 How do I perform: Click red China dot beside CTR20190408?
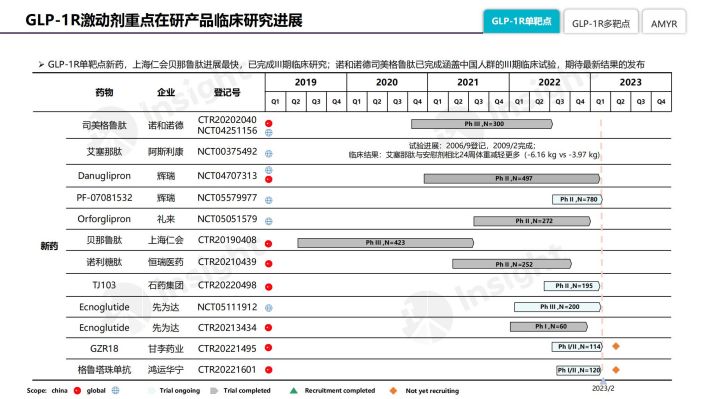point(269,244)
